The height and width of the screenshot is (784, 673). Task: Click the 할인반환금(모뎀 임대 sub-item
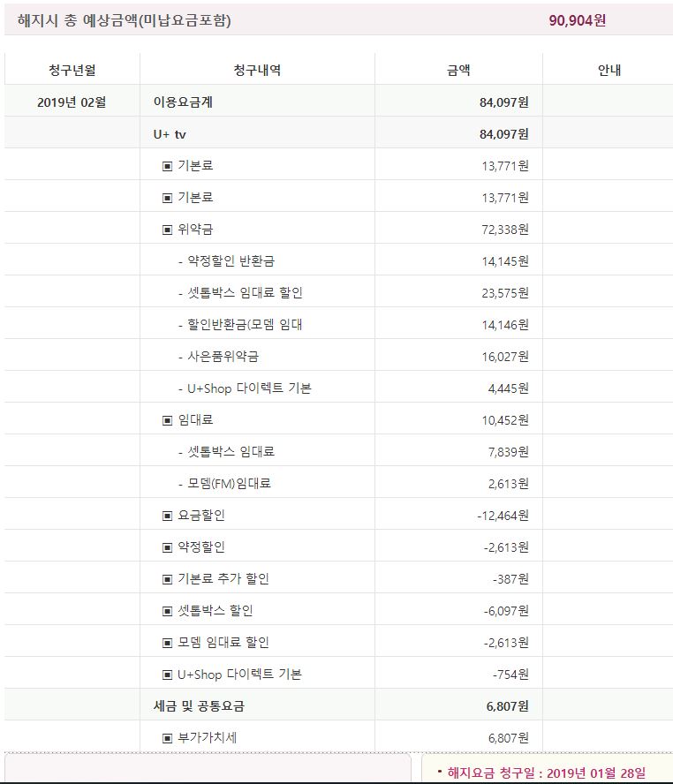coord(245,325)
